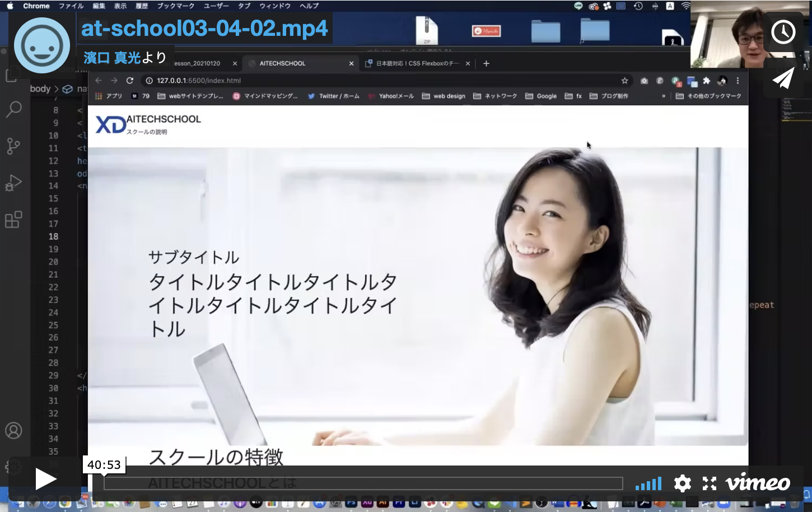Open the Google bookmark folder

pyautogui.click(x=541, y=96)
